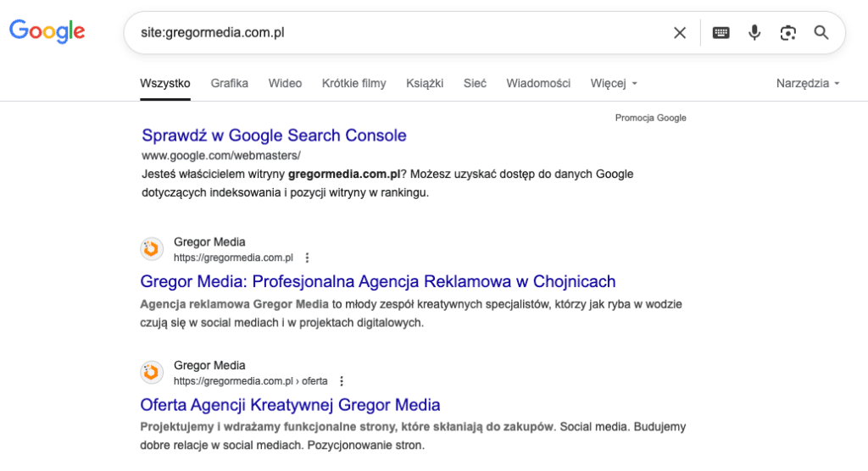The height and width of the screenshot is (471, 868).
Task: Click Gregor Media site name above first result
Action: [209, 242]
